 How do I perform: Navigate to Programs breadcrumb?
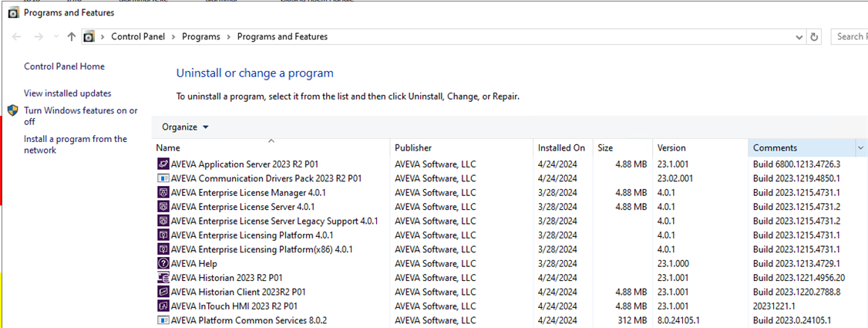[x=201, y=36]
